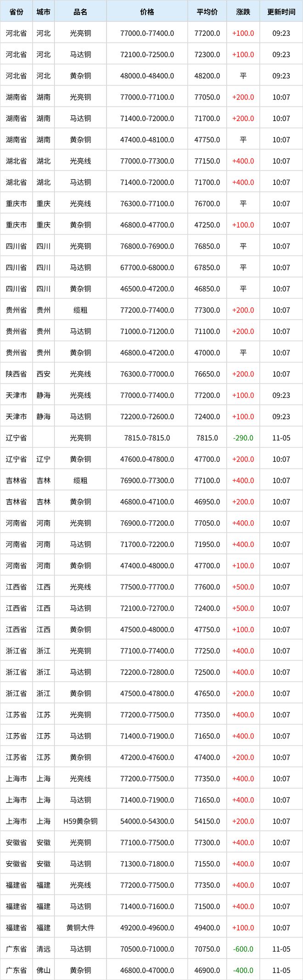Click the average price 67850.0
Screen dimensions: 303x980
207,267
